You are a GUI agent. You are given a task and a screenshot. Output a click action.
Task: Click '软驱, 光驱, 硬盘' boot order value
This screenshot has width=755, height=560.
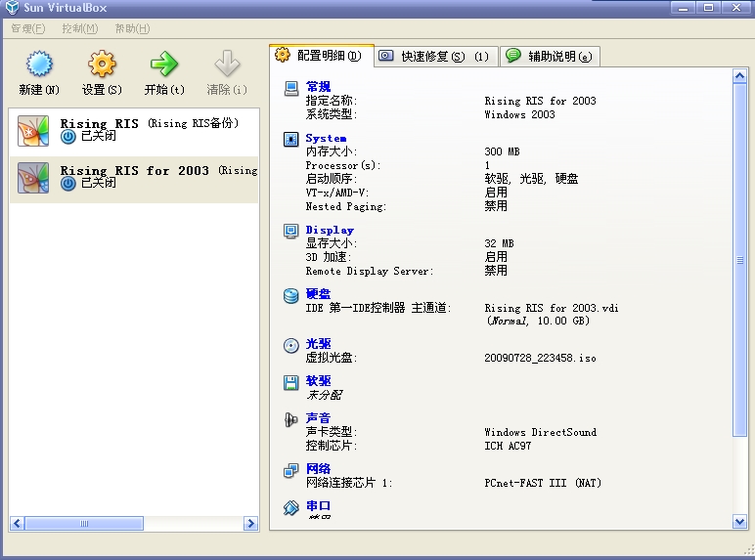point(531,179)
